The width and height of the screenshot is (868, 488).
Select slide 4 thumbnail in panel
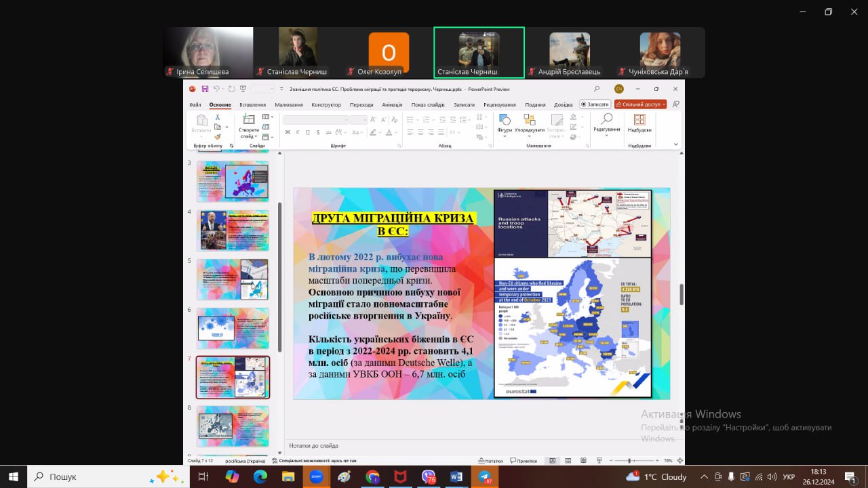pos(233,230)
